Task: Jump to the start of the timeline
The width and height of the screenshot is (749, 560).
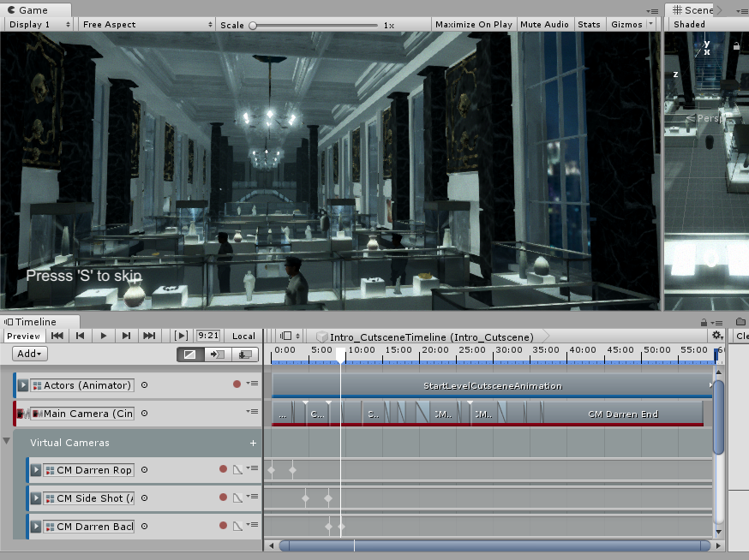Action: (x=57, y=336)
